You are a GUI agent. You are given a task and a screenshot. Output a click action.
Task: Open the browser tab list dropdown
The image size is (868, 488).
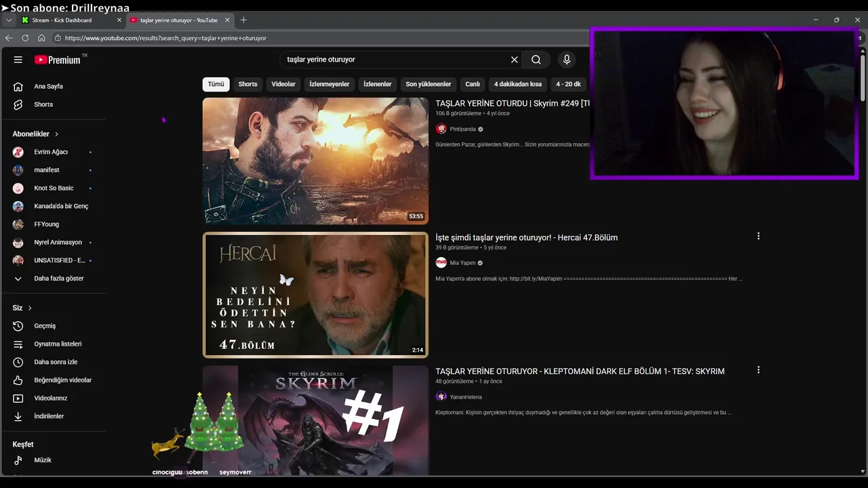pyautogui.click(x=9, y=20)
